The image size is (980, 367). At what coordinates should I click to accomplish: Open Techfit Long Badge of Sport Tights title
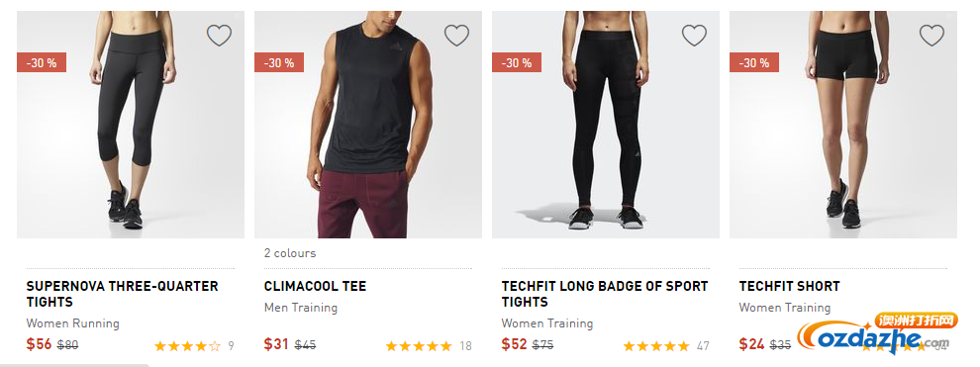point(605,294)
